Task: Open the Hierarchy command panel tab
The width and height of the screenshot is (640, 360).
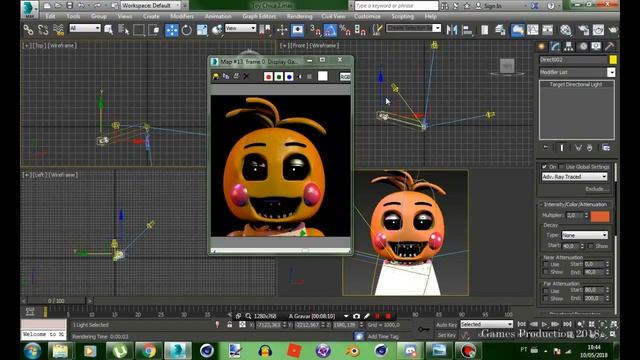Action: [x=569, y=47]
